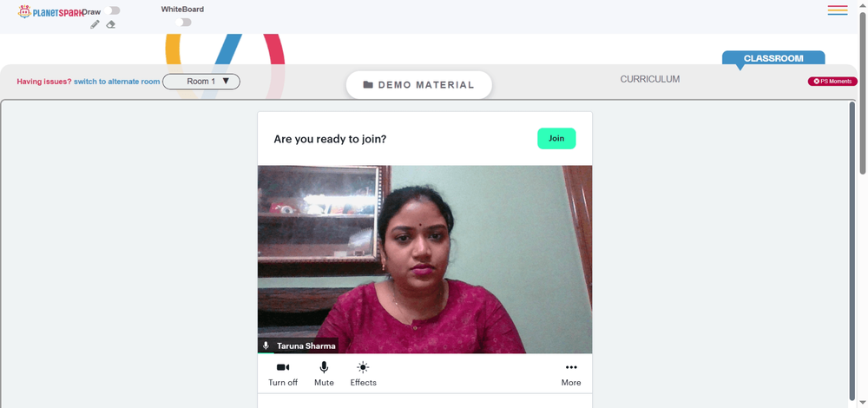Click switch to alternate room link
This screenshot has height=408, width=868.
(117, 82)
